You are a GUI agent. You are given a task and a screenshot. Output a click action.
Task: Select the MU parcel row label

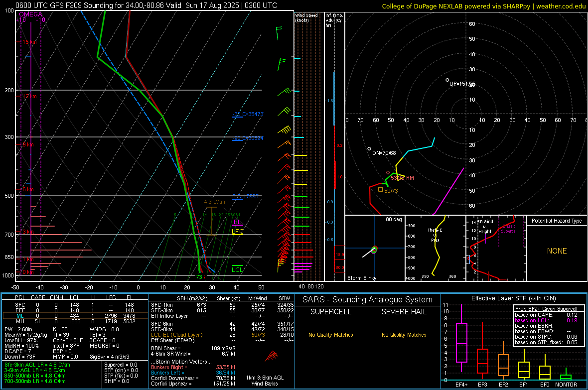coord(20,321)
